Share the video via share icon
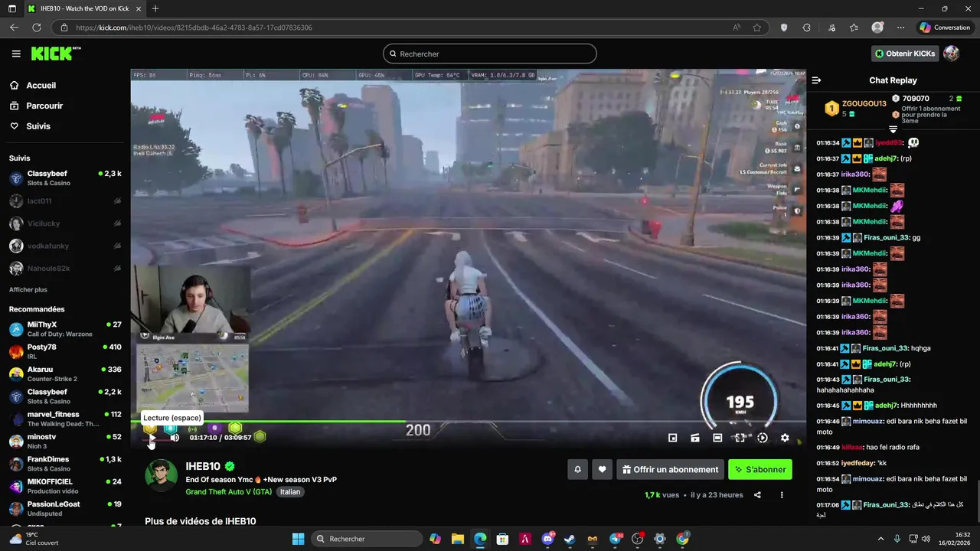Screen dimensions: 980x551 [x=757, y=495]
